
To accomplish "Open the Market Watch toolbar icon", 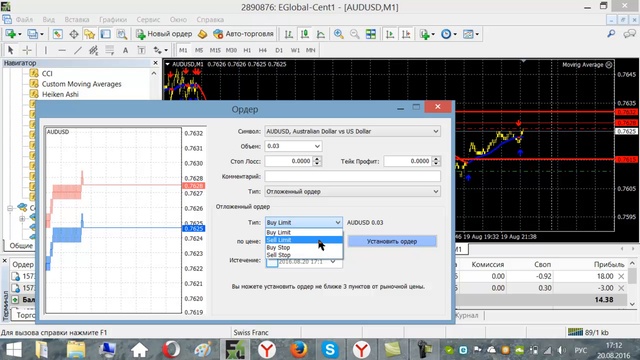I will 58,34.
